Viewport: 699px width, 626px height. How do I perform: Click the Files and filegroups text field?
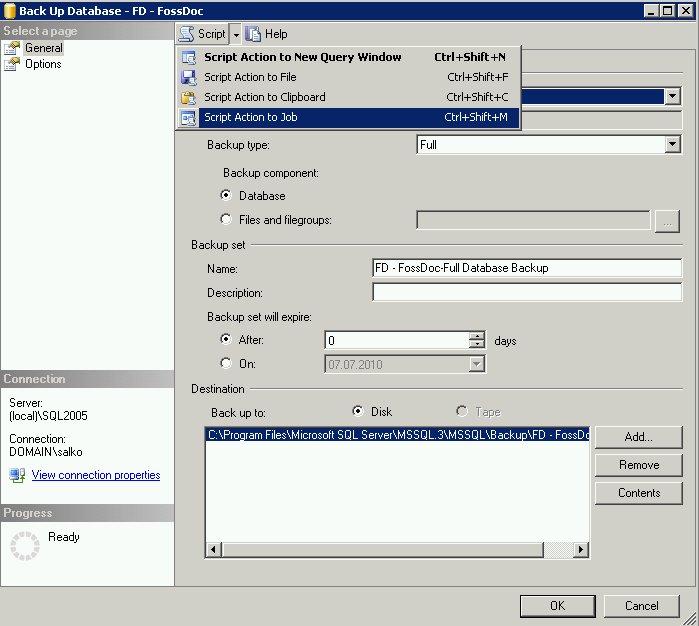pyautogui.click(x=533, y=220)
